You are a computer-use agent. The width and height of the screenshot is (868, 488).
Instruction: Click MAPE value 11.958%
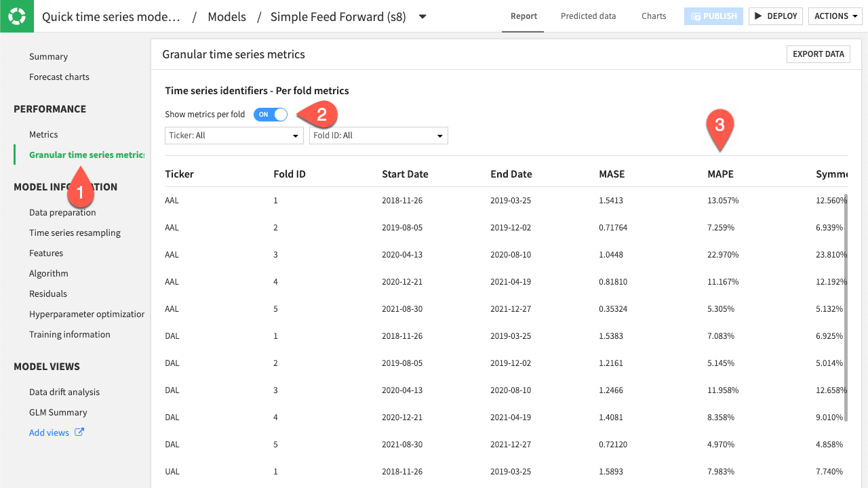click(723, 390)
